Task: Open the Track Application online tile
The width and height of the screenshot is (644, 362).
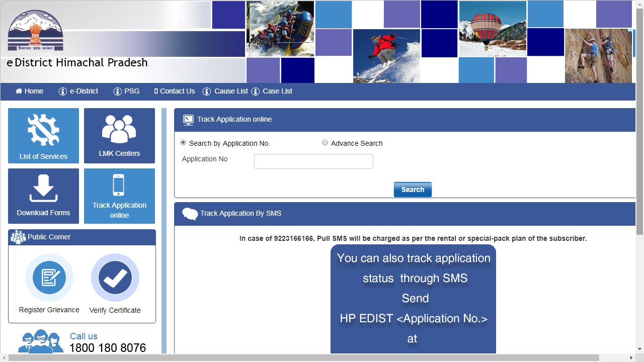Action: pyautogui.click(x=119, y=196)
